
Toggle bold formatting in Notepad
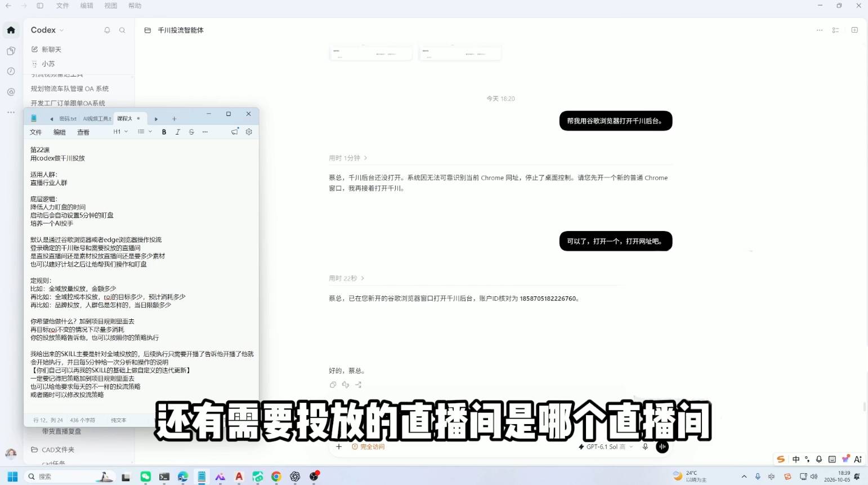pos(164,132)
